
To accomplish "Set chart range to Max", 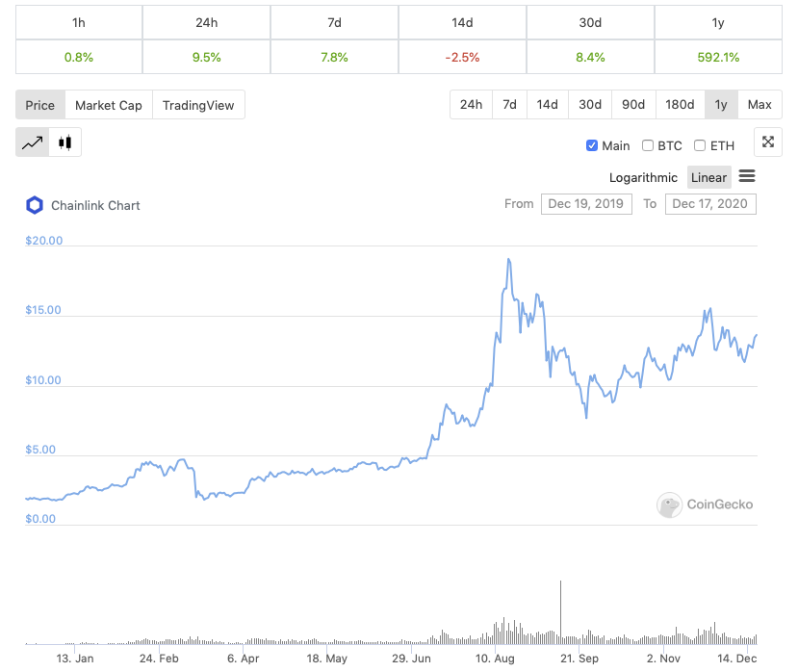I will [759, 104].
